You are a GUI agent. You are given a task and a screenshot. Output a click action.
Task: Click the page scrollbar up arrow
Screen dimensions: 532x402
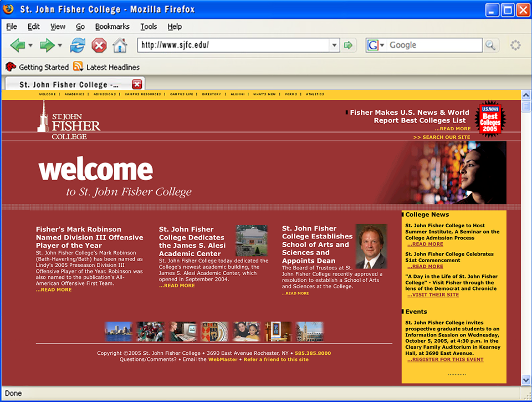point(526,95)
